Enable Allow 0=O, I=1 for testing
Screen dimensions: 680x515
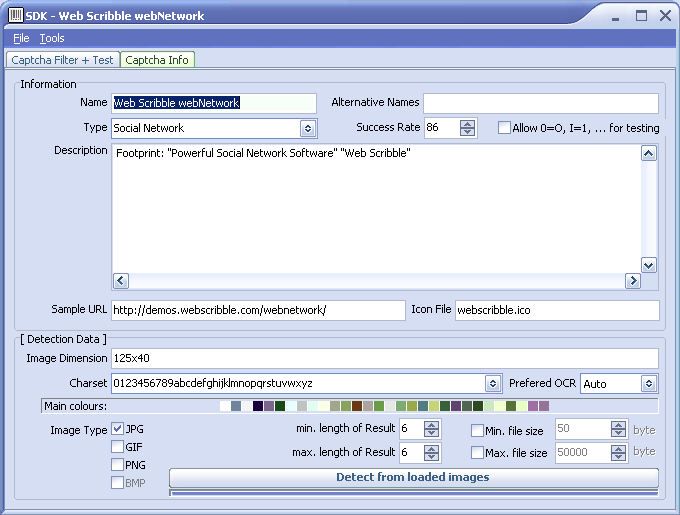504,128
